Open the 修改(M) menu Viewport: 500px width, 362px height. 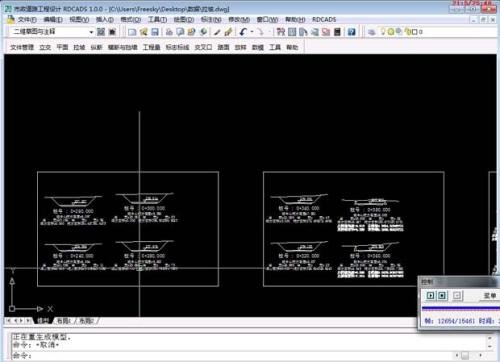(239, 20)
